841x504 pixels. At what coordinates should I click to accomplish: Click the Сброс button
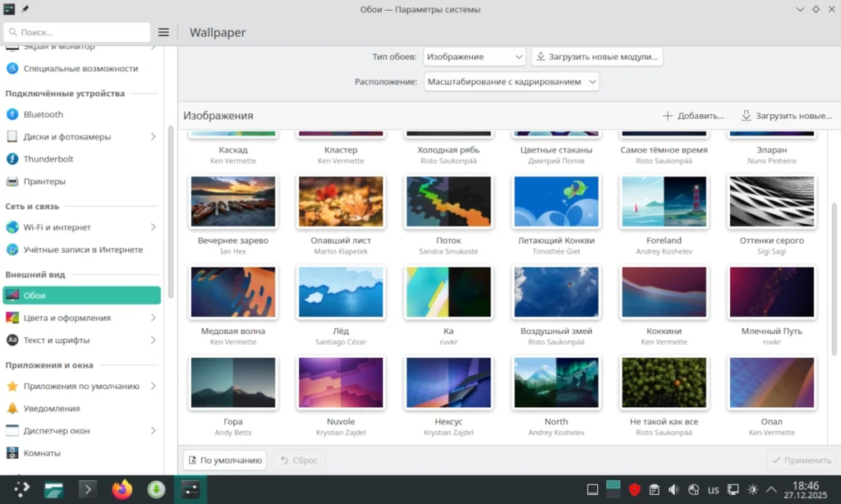click(299, 460)
